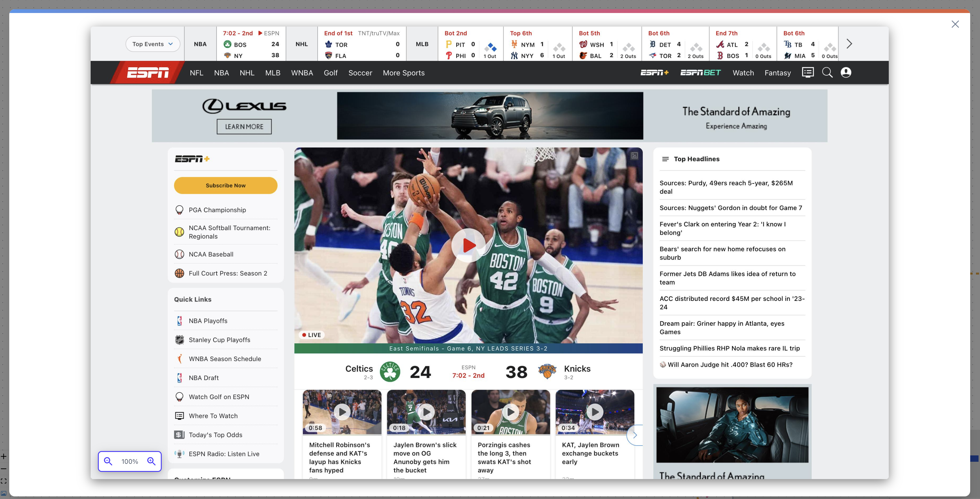Click the ESPN+ logo in the header
980x499 pixels.
654,72
